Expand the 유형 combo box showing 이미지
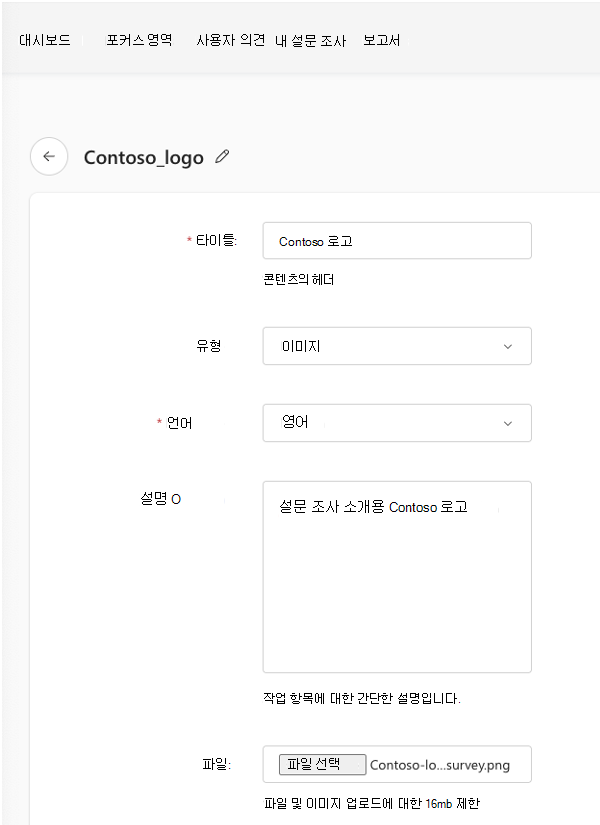The width and height of the screenshot is (600, 825). click(x=397, y=345)
